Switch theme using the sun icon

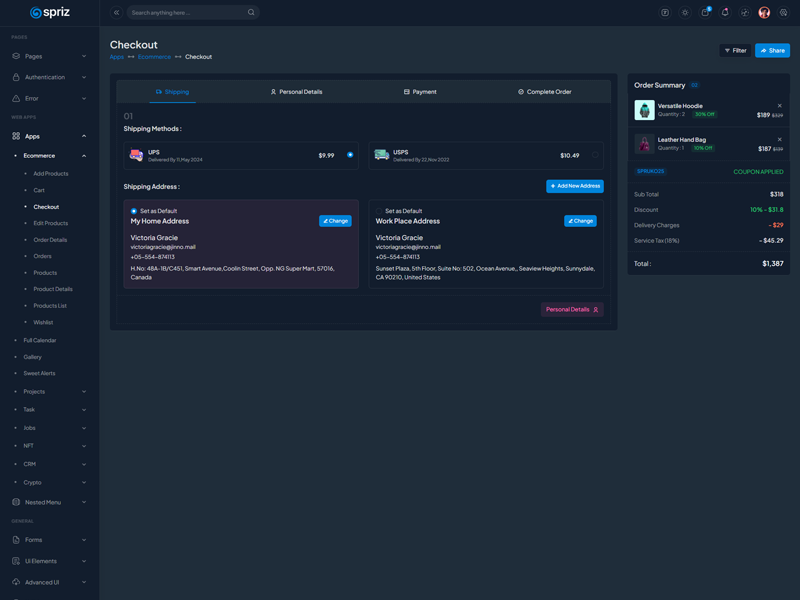click(685, 13)
